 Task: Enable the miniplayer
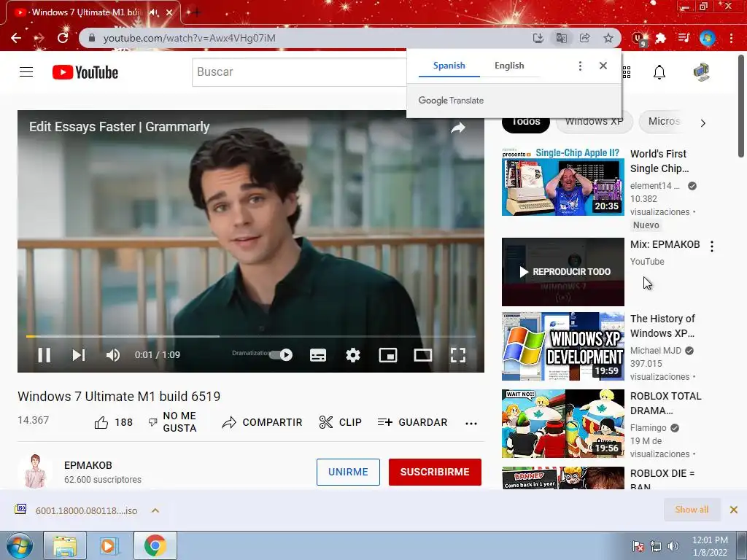(388, 355)
